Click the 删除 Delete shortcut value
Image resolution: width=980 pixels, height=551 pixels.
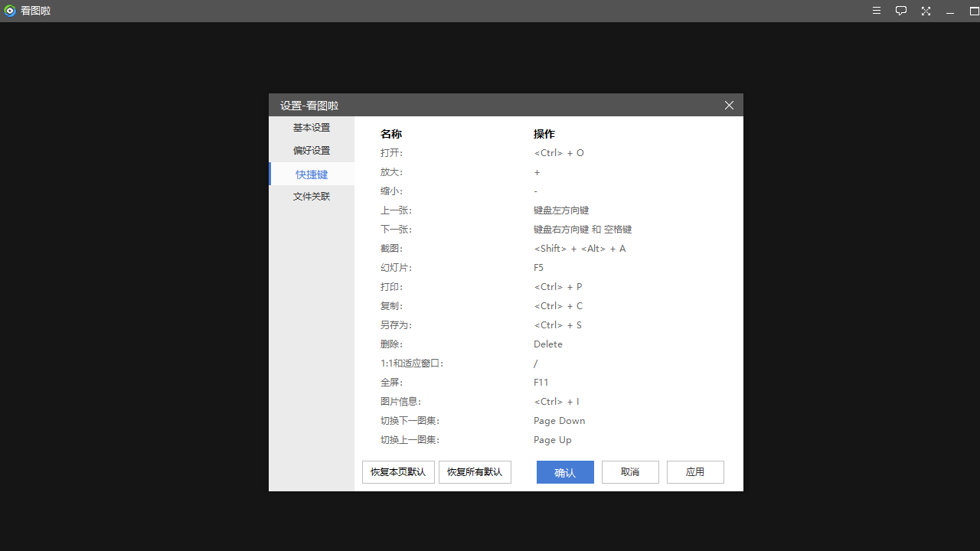point(548,344)
